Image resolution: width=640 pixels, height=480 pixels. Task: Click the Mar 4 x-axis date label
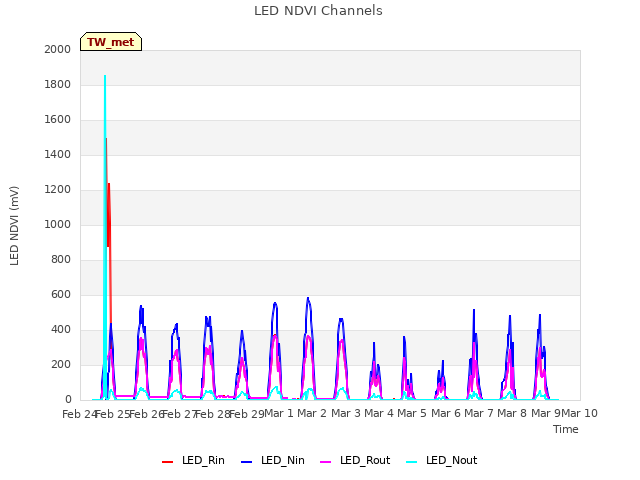click(x=379, y=413)
